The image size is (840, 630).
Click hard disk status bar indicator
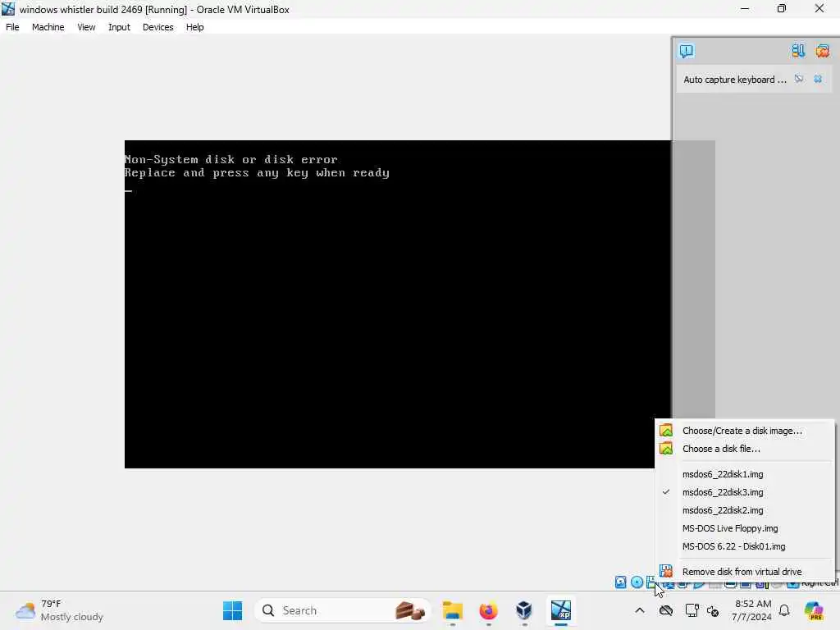point(620,582)
